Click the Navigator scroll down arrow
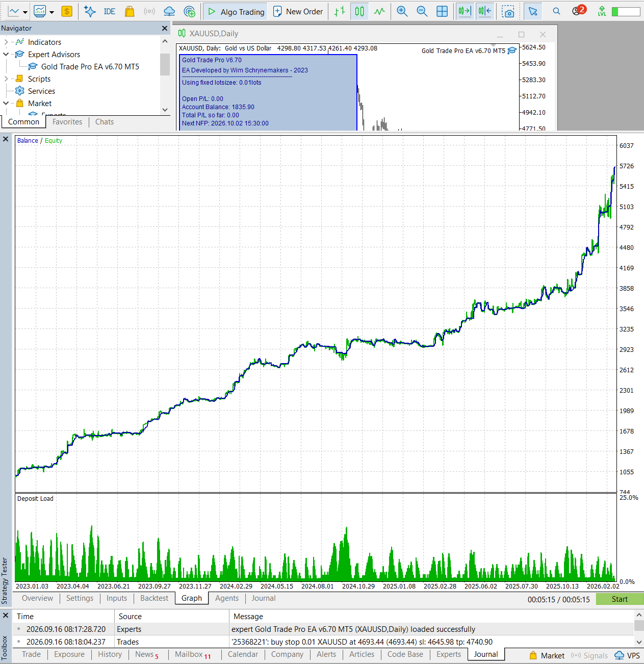Image resolution: width=644 pixels, height=664 pixels. (165, 110)
